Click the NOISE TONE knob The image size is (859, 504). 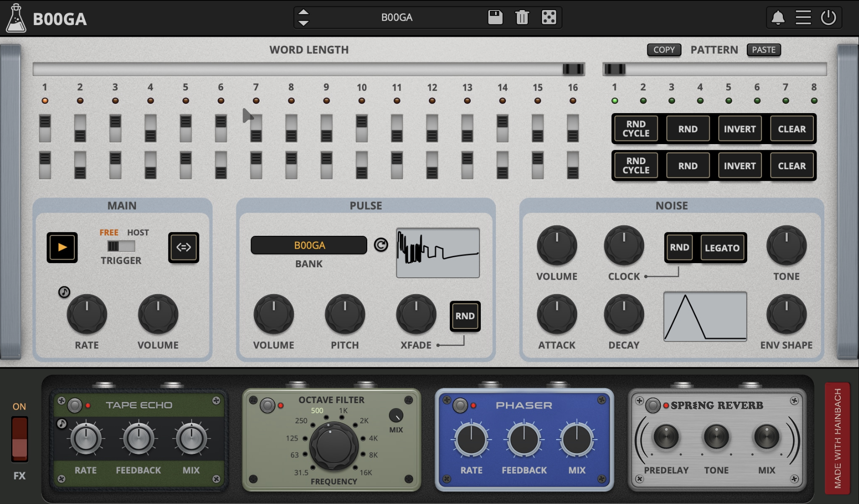click(786, 245)
